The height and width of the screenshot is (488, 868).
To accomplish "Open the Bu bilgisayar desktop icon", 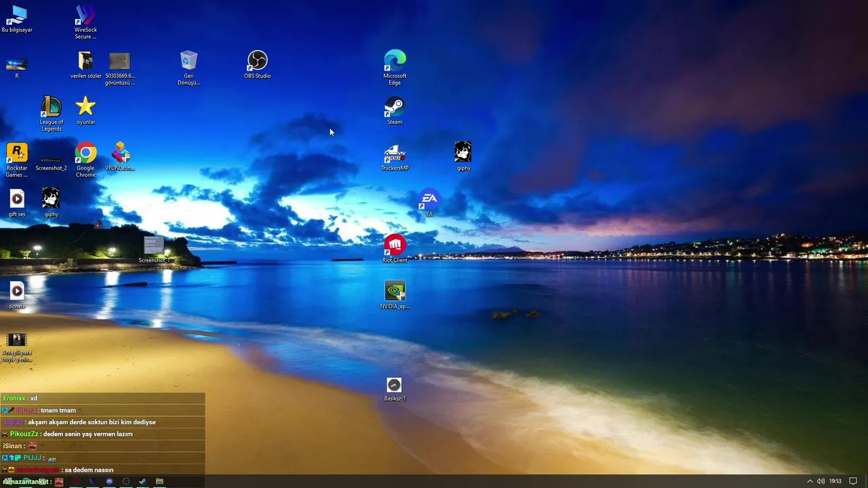I will (17, 19).
